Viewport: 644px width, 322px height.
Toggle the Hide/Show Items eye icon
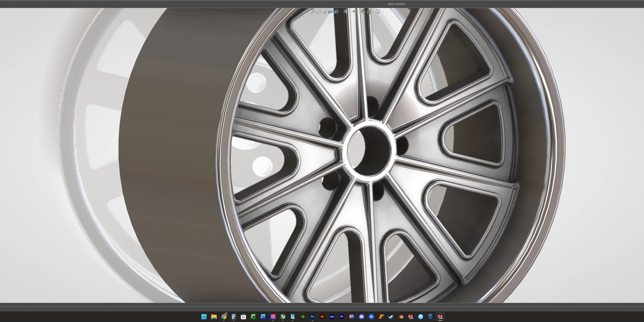pos(354,12)
